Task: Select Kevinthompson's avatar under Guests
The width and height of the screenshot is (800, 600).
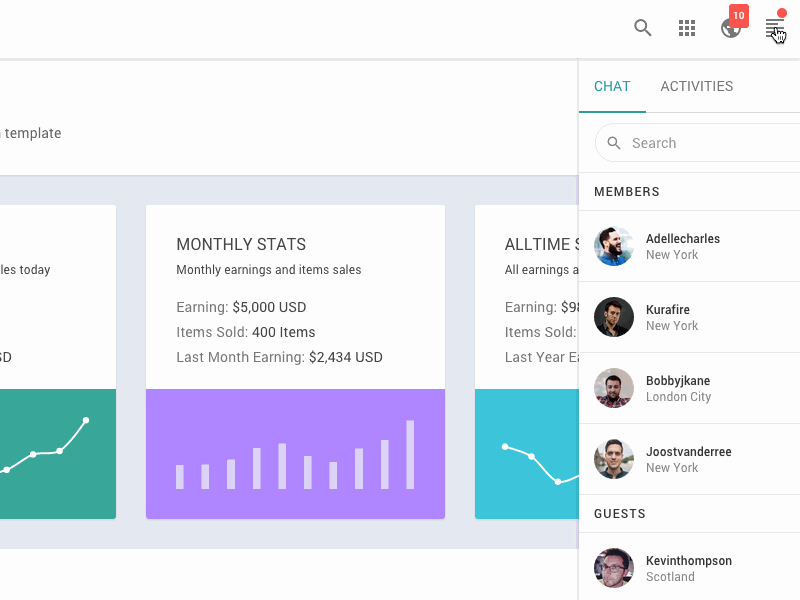Action: pyautogui.click(x=613, y=567)
